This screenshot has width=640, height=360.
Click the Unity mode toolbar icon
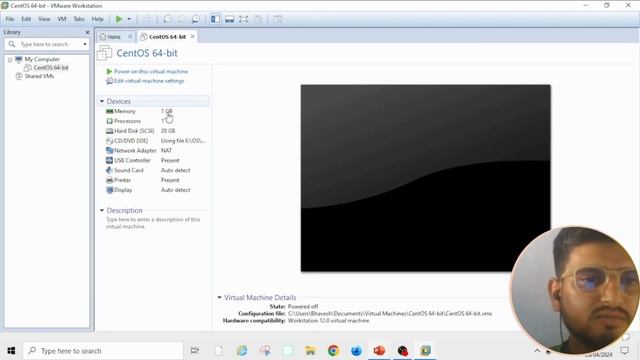[258, 19]
